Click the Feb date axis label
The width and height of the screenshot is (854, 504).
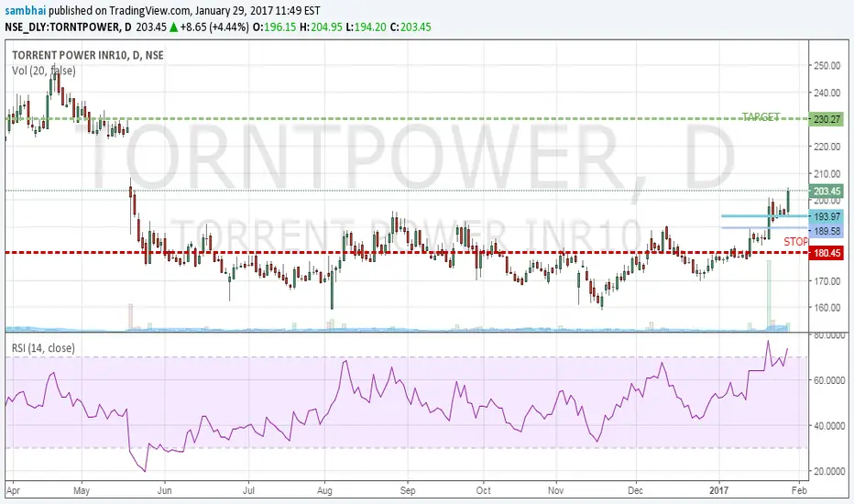pos(799,490)
